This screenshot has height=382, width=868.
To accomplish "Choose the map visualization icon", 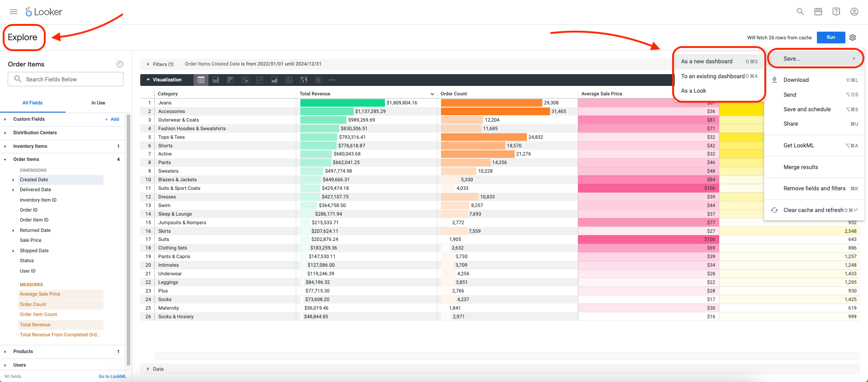I will click(x=304, y=80).
